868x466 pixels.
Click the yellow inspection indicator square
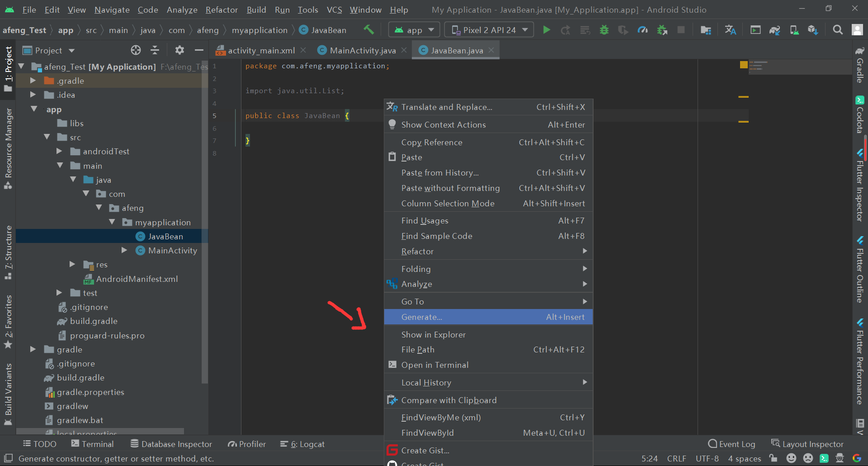[x=744, y=65]
